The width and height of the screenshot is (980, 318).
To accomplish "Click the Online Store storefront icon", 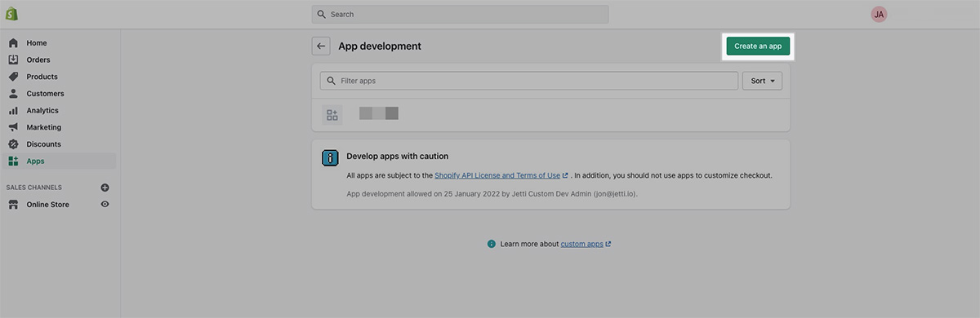I will tap(13, 205).
